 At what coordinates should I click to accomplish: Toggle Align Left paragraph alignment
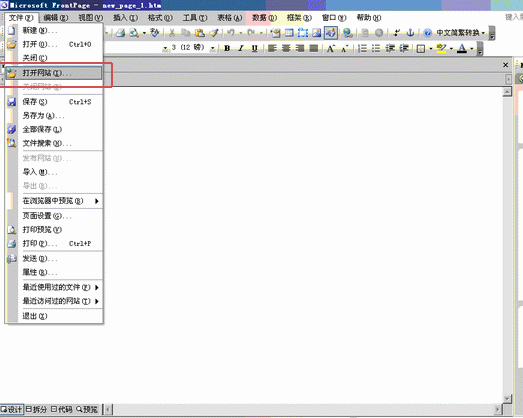click(272, 48)
